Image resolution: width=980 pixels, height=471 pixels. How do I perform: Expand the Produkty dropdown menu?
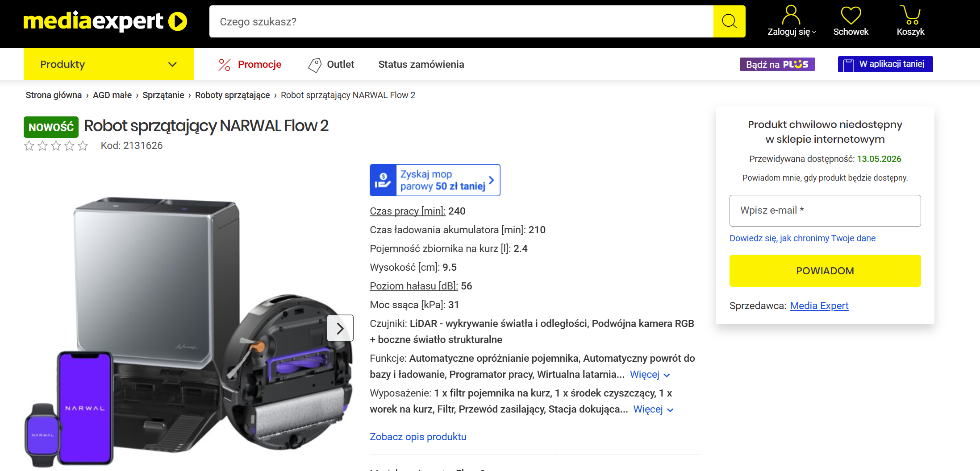108,64
